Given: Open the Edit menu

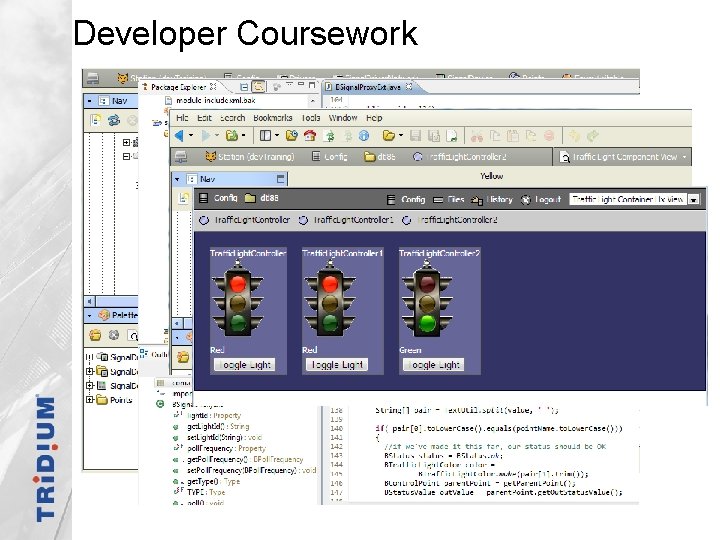Looking at the screenshot, I should pyautogui.click(x=204, y=118).
